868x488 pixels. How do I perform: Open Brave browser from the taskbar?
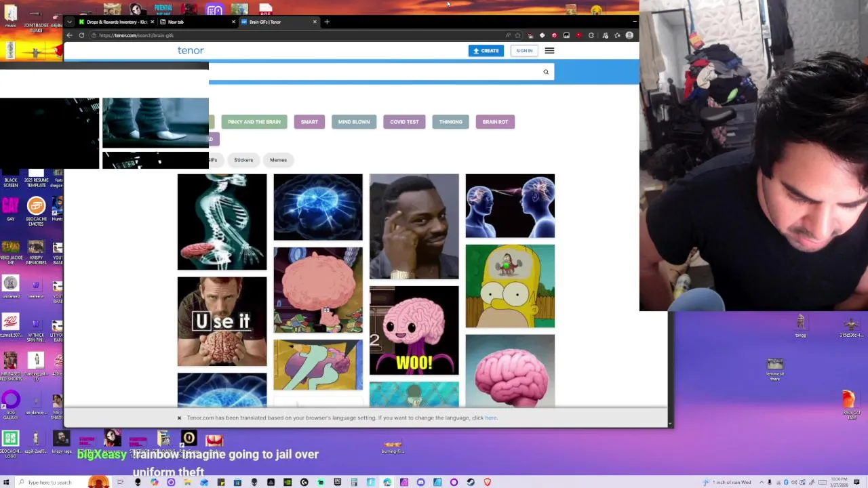coord(487,482)
